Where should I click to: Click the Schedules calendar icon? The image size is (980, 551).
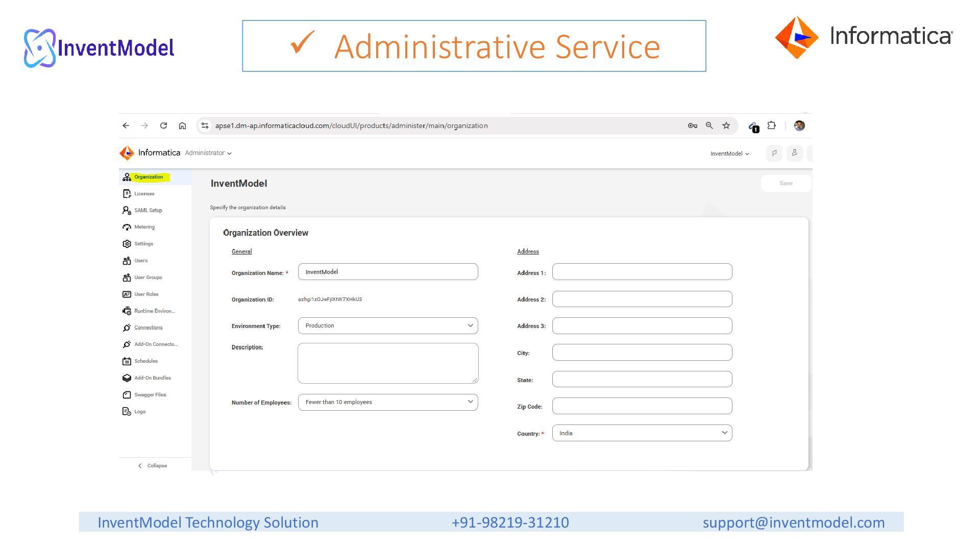127,361
